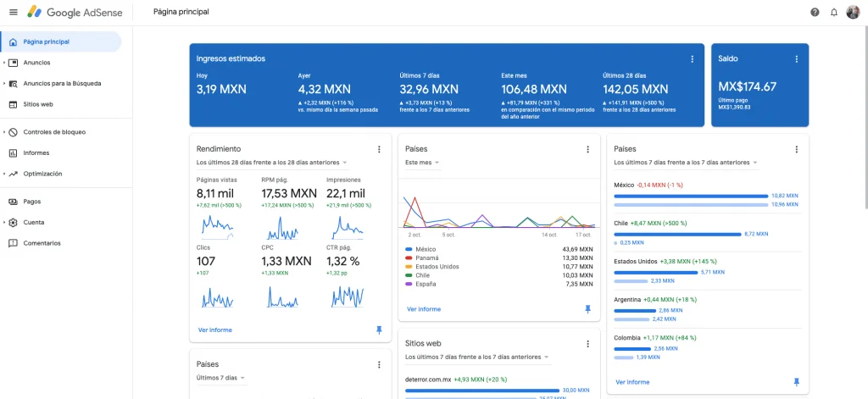
Task: Open Rendimiento card three-dot menu
Action: (x=379, y=149)
